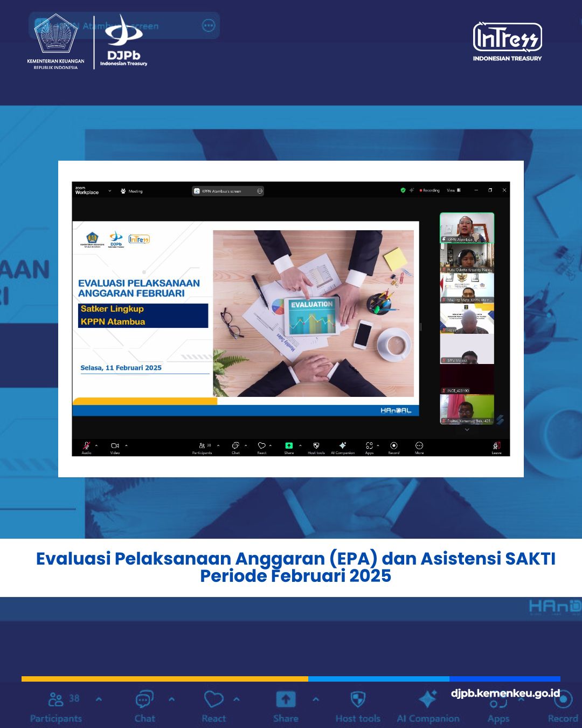This screenshot has height=728, width=582.
Task: Expand video options arrow beside Video
Action: coord(126,445)
